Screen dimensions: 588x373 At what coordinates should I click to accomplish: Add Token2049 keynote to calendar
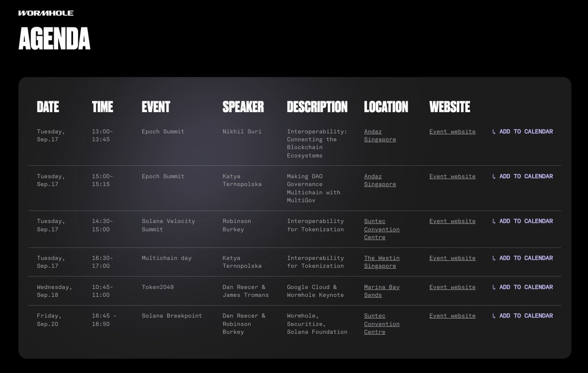click(x=523, y=287)
